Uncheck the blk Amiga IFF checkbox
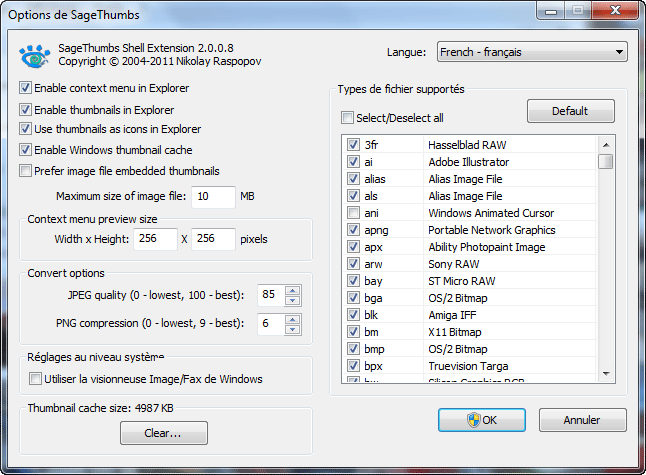646x475 pixels. [353, 315]
